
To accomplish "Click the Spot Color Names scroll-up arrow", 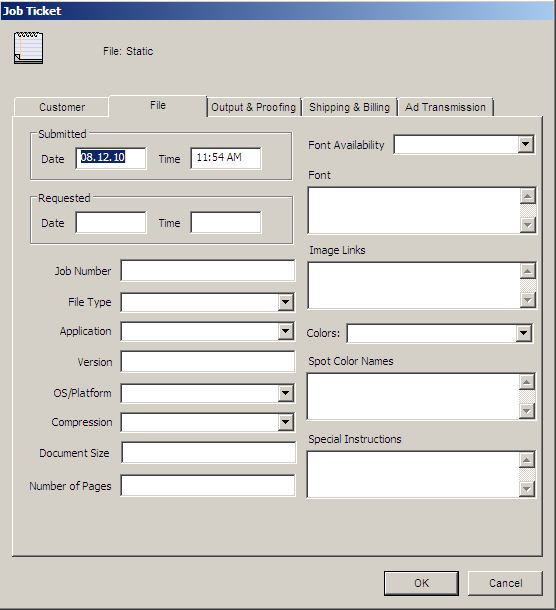I will pos(526,382).
